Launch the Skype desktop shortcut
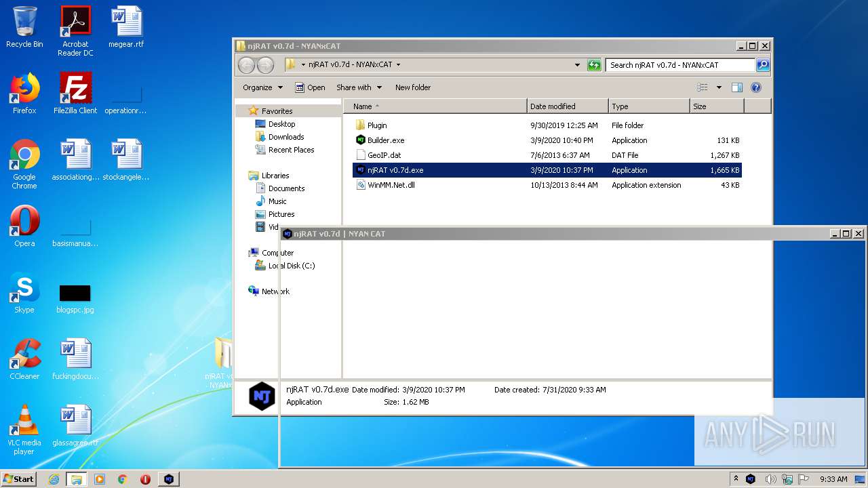This screenshot has height=488, width=868. pyautogui.click(x=24, y=293)
